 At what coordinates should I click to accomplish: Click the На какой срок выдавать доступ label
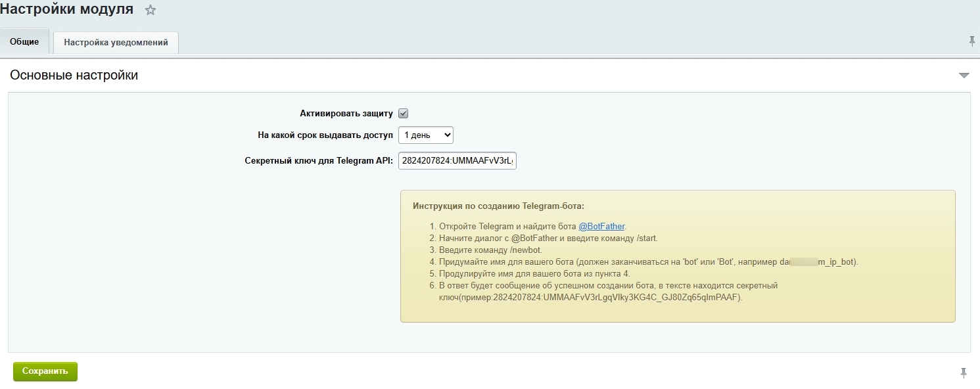[x=325, y=135]
